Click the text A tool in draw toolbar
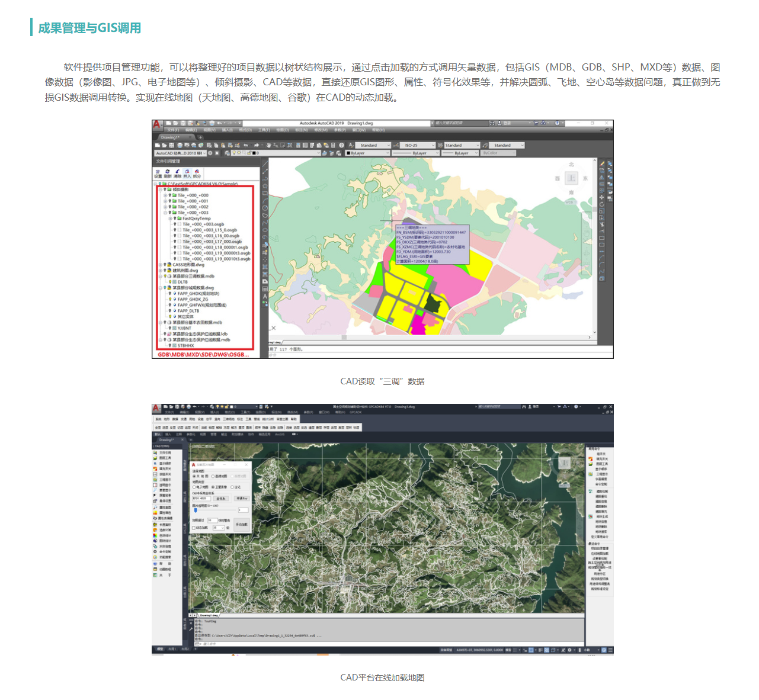Screen dimensions: 759x700 point(265,296)
